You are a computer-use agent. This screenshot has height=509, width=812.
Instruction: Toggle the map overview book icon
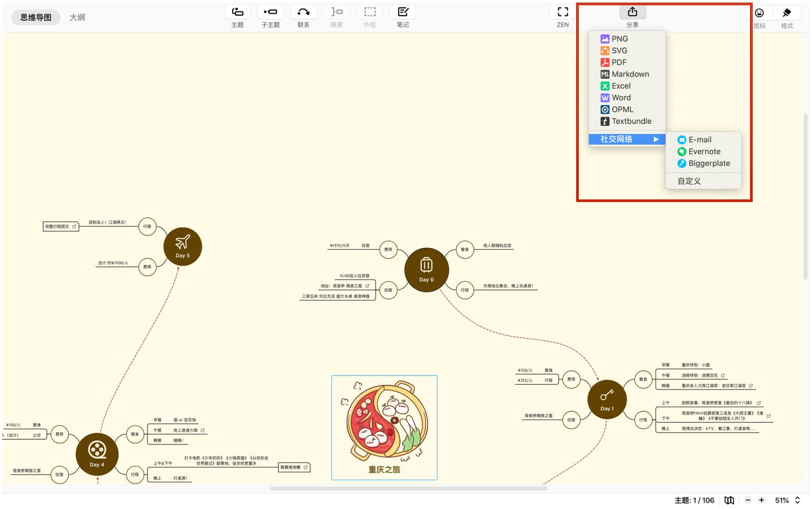(729, 500)
